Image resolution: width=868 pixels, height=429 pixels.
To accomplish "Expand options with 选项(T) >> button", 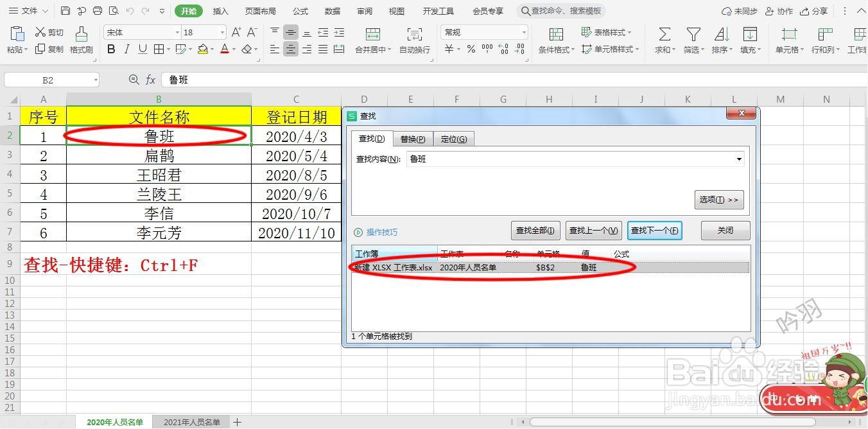I will pyautogui.click(x=719, y=200).
